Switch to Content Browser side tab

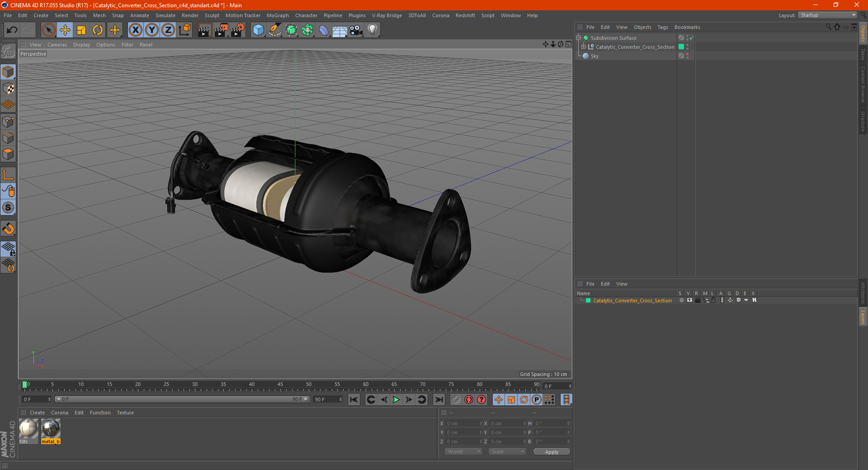(x=863, y=85)
